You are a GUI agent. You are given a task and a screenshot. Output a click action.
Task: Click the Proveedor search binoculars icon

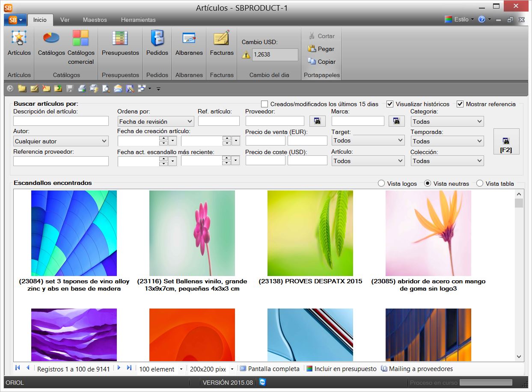(317, 121)
